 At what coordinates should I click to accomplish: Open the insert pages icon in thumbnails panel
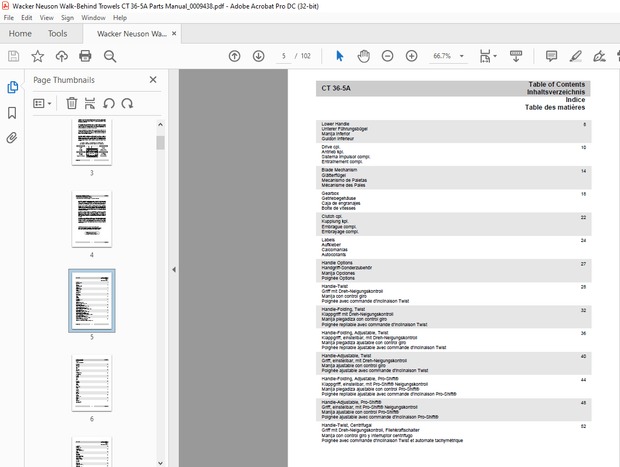(90, 104)
